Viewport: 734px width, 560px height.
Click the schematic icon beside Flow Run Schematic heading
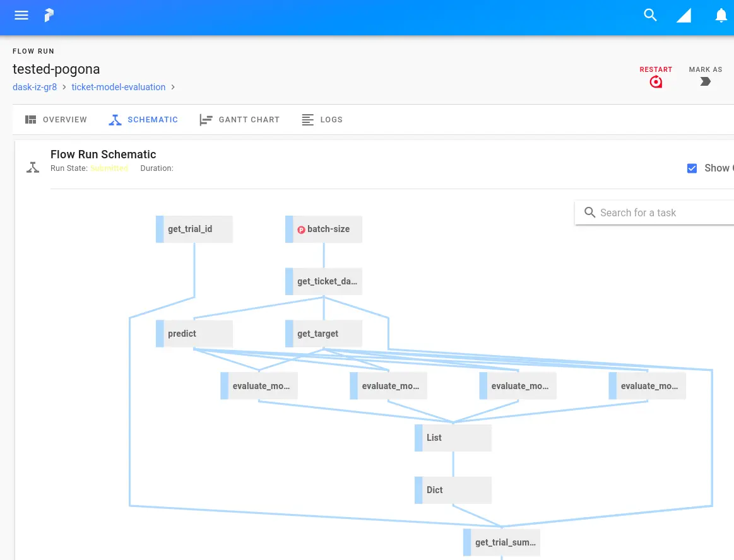click(33, 167)
